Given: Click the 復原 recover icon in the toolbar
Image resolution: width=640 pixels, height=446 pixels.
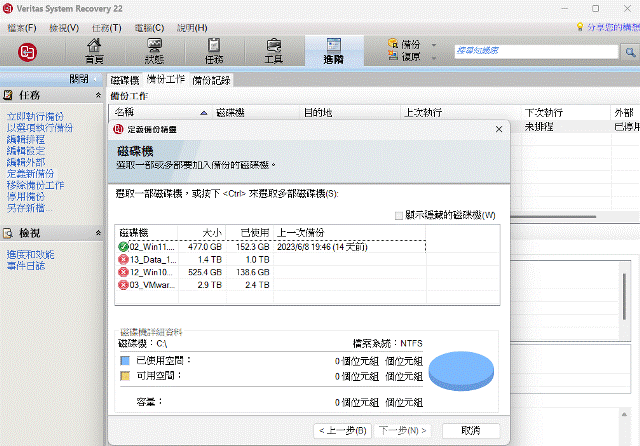Looking at the screenshot, I should coord(393,55).
